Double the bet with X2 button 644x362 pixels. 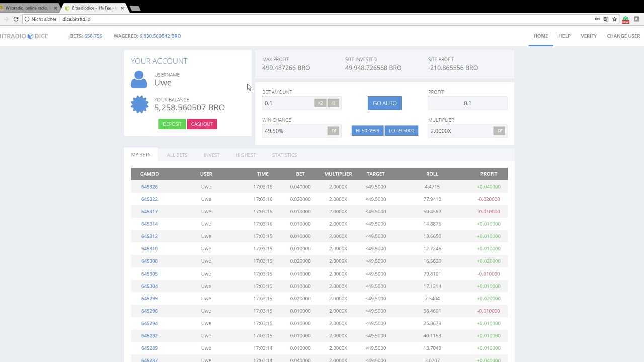click(x=320, y=103)
